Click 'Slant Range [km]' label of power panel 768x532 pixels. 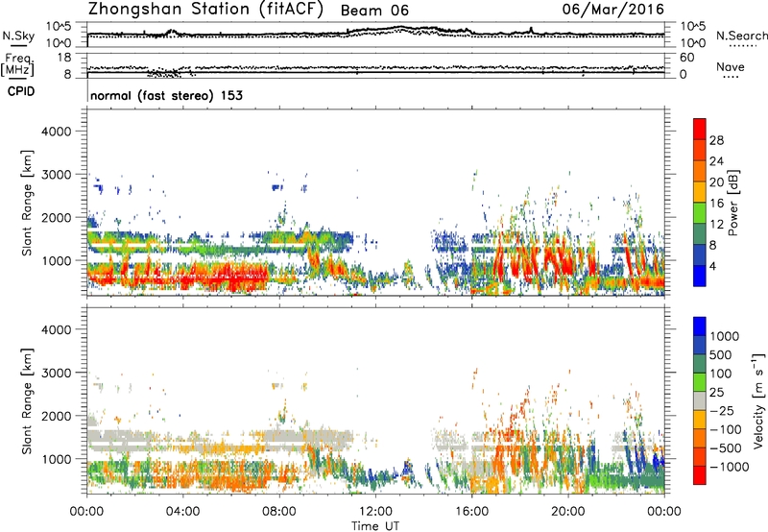click(27, 203)
